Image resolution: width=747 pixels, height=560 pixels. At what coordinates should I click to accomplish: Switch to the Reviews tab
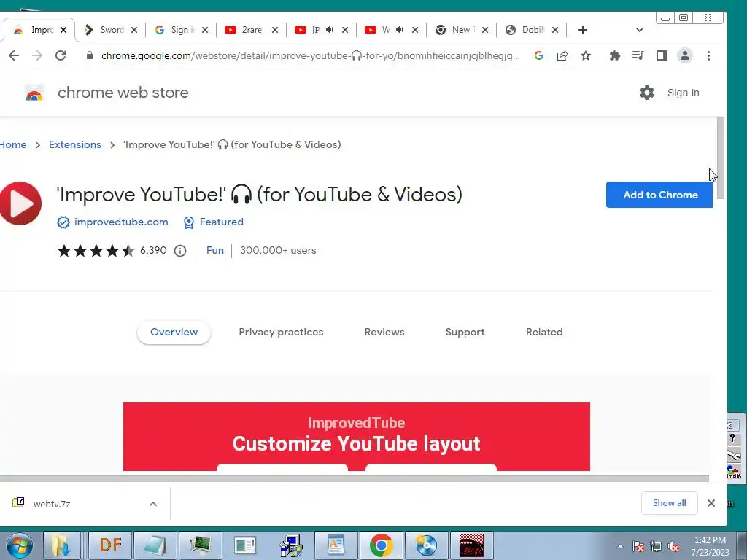(x=384, y=332)
